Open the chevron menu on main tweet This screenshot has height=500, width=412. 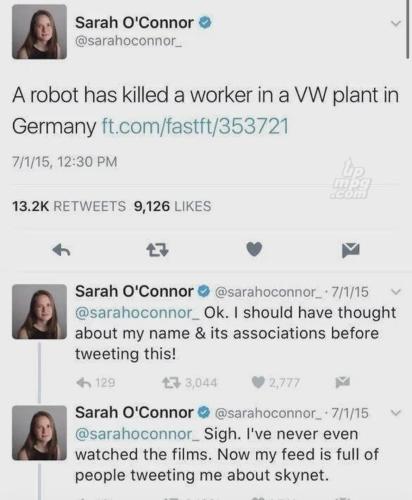click(x=395, y=23)
